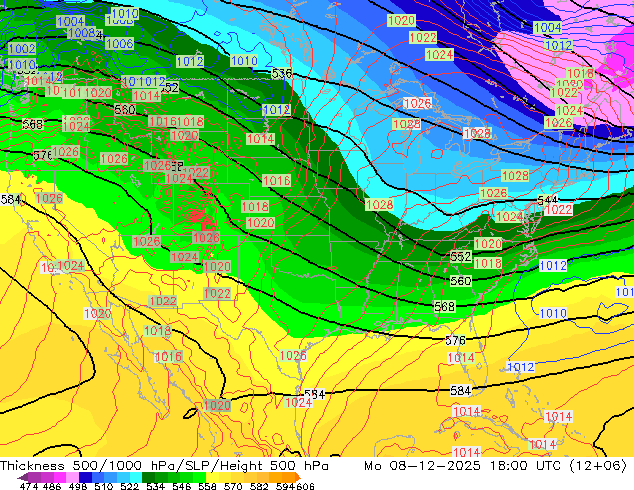The height and width of the screenshot is (490, 634).
Task: Click the legend value '594'
Action: pos(285,486)
